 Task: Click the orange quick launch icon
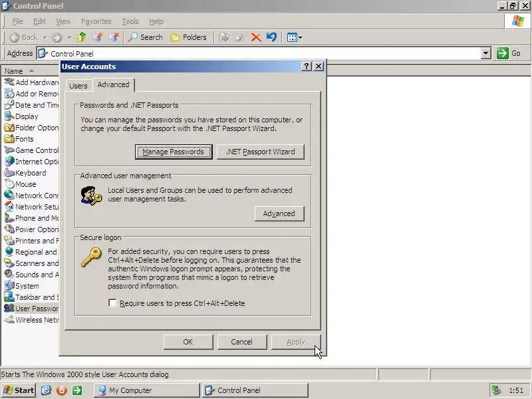click(x=61, y=390)
